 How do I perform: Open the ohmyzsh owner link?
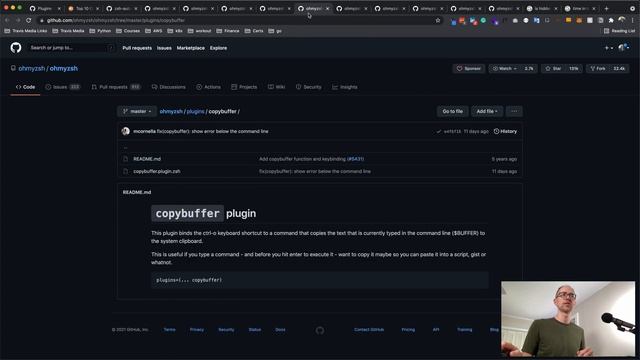[x=31, y=69]
